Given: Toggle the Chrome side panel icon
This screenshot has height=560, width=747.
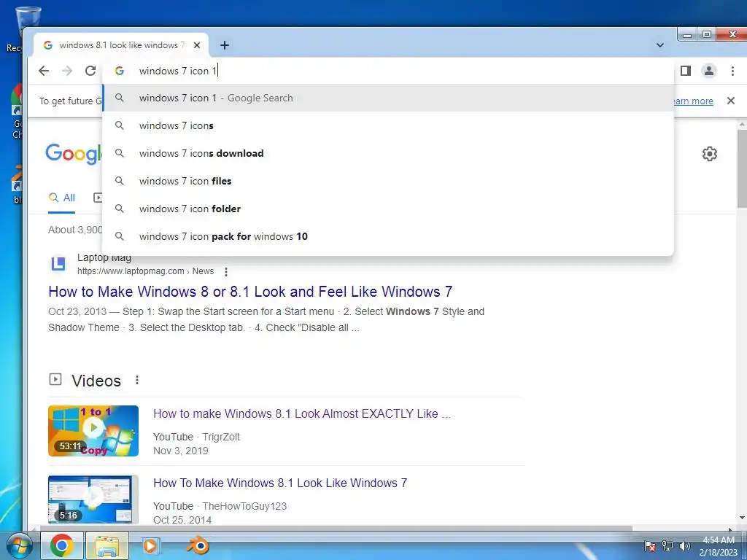Looking at the screenshot, I should [x=686, y=71].
